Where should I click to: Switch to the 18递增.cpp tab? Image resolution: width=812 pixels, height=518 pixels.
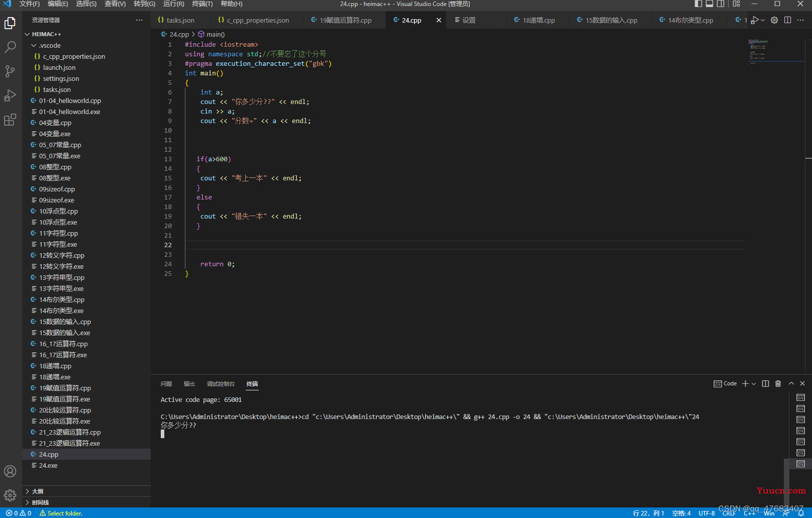click(539, 20)
